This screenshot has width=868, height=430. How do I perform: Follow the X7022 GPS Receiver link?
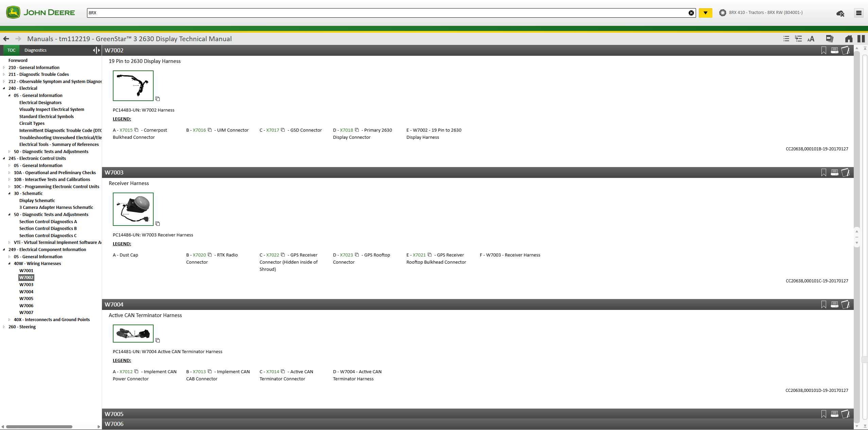(272, 255)
